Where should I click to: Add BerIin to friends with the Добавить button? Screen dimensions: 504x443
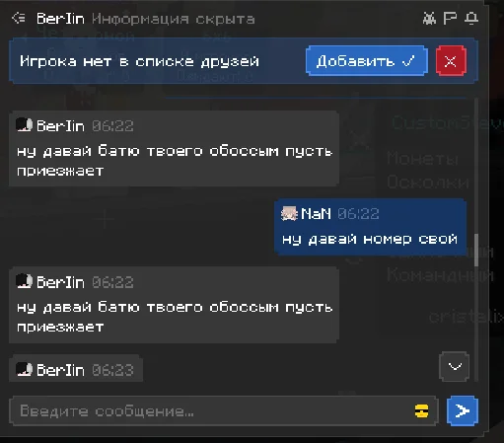click(367, 61)
